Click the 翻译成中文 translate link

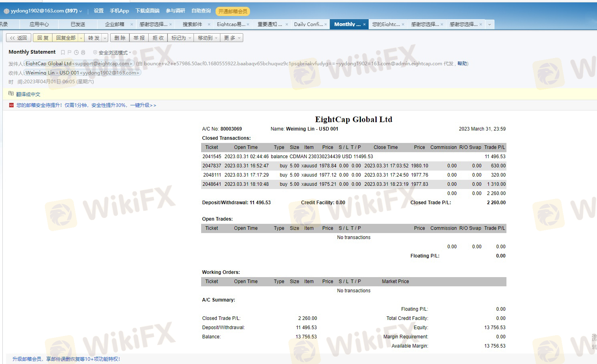point(28,95)
